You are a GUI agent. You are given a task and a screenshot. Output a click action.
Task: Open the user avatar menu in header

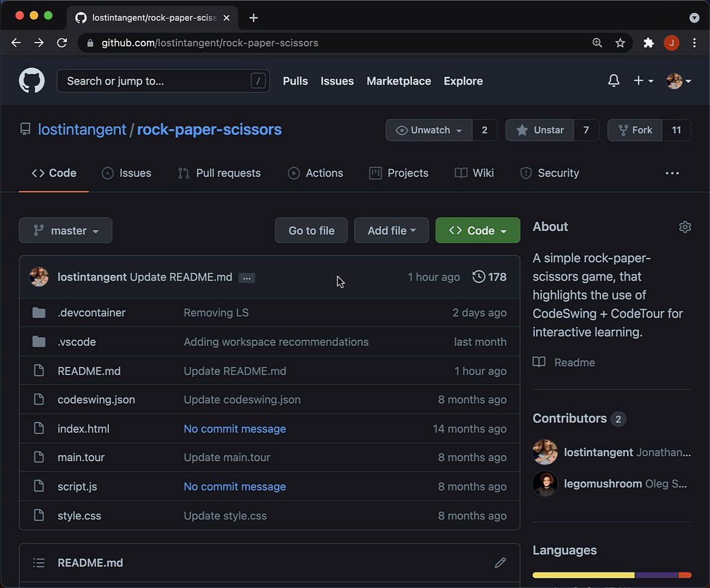click(x=679, y=81)
